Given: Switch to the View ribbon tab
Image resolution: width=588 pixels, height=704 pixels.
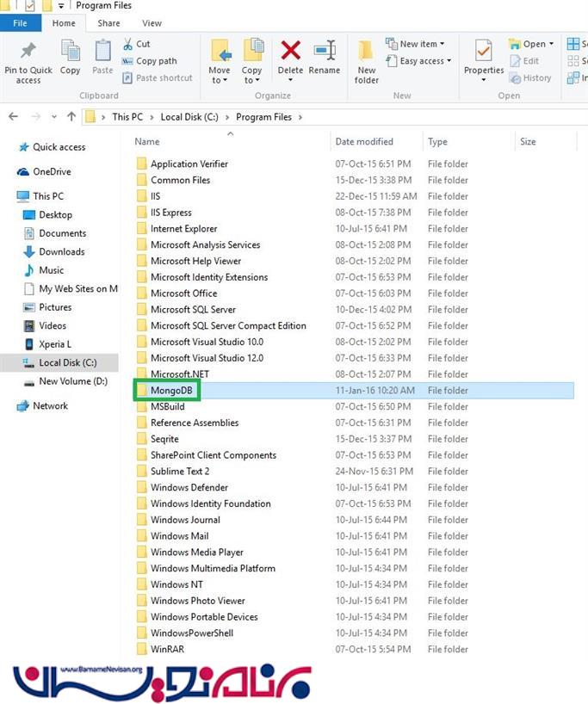Looking at the screenshot, I should 152,23.
